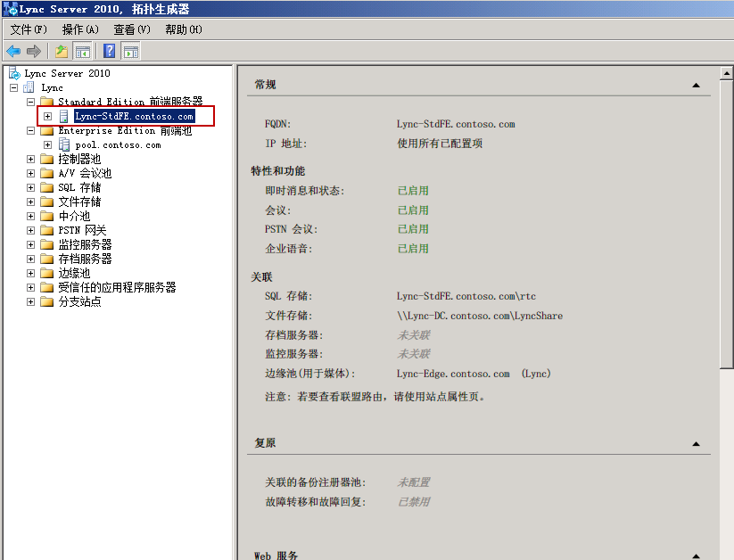Click the PSTN 网关 folder icon

(x=46, y=230)
